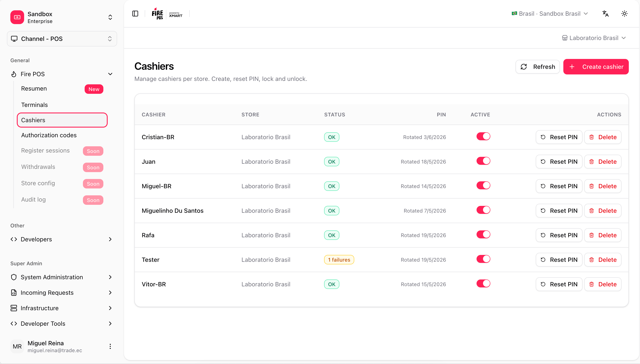640x364 pixels.
Task: Toggle active switch for Vitor-BR
Action: tap(483, 284)
